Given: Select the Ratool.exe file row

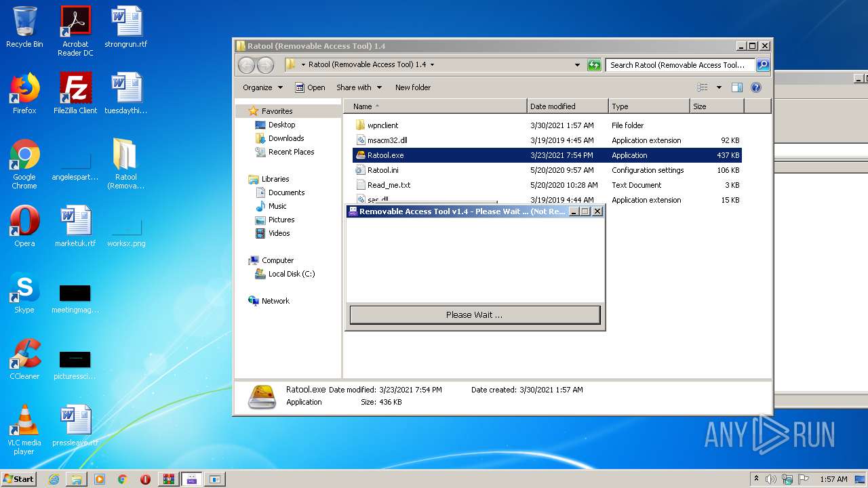Looking at the screenshot, I should [547, 155].
